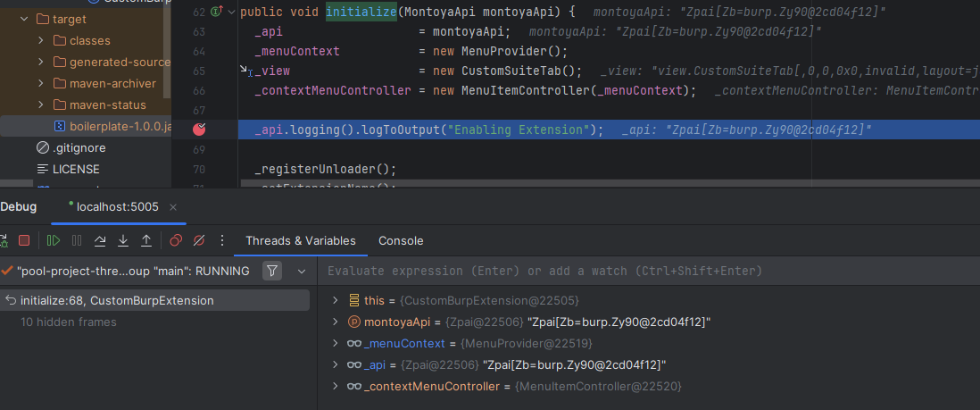The image size is (980, 410).
Task: Expand the _menuContext variable node
Action: 336,343
